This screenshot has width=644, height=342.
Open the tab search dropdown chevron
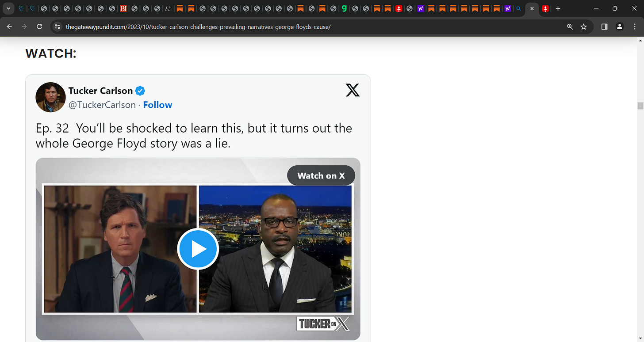pos(8,8)
